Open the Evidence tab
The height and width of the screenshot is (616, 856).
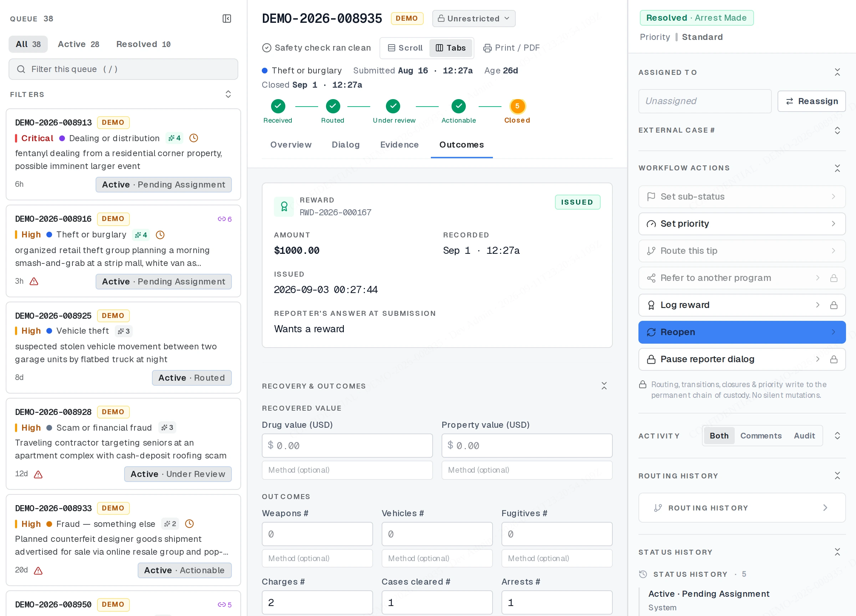click(x=399, y=145)
